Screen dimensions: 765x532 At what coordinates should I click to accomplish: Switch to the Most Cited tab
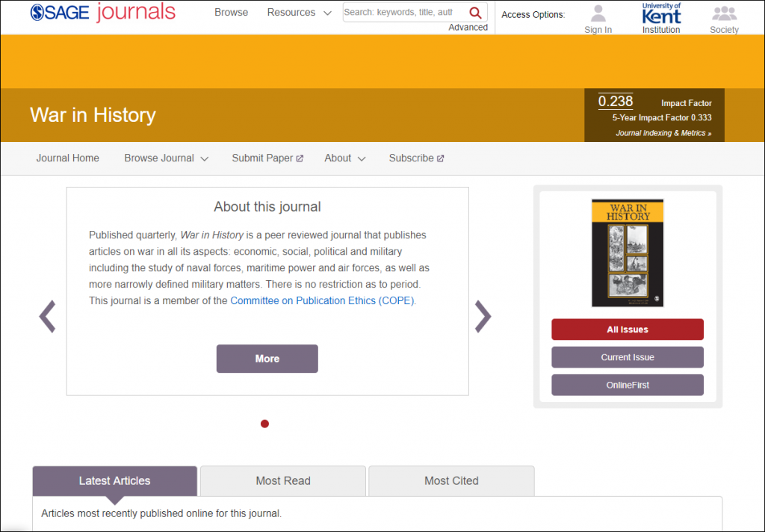point(451,480)
